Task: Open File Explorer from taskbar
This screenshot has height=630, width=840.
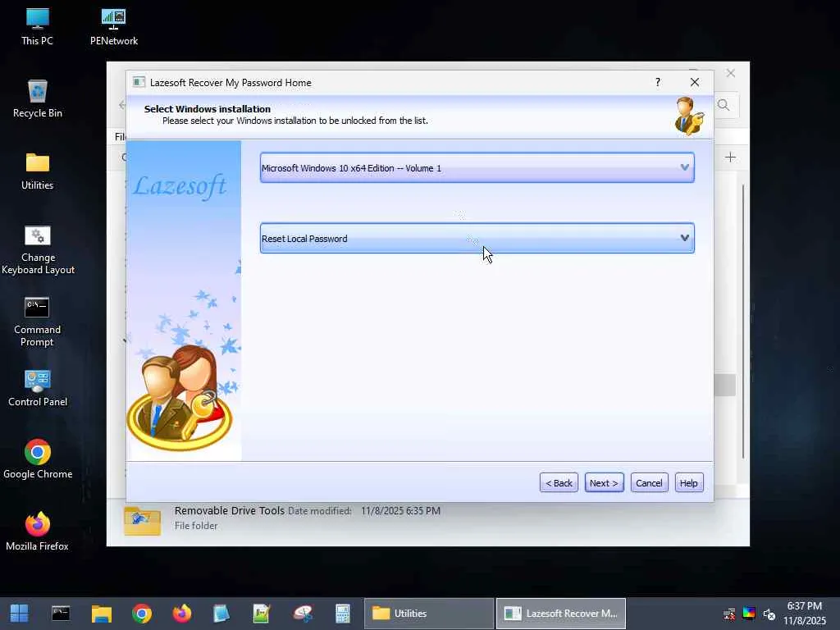Action: (x=101, y=614)
